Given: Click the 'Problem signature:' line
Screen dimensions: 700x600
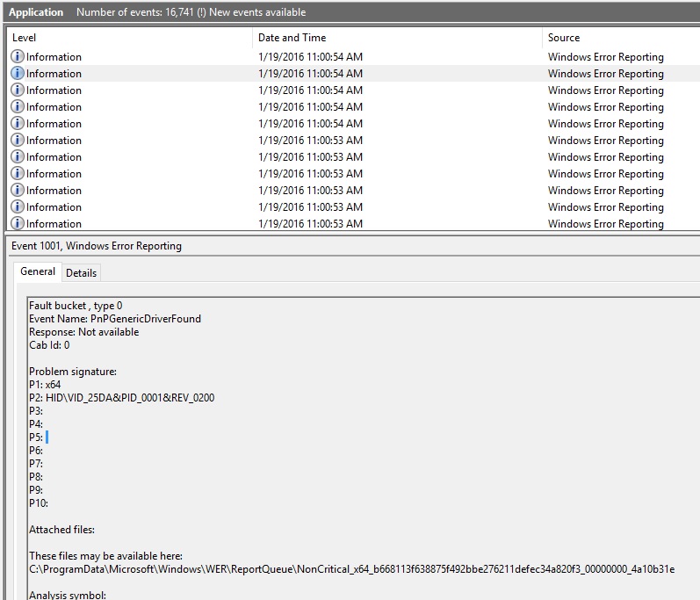Looking at the screenshot, I should click(x=73, y=372).
